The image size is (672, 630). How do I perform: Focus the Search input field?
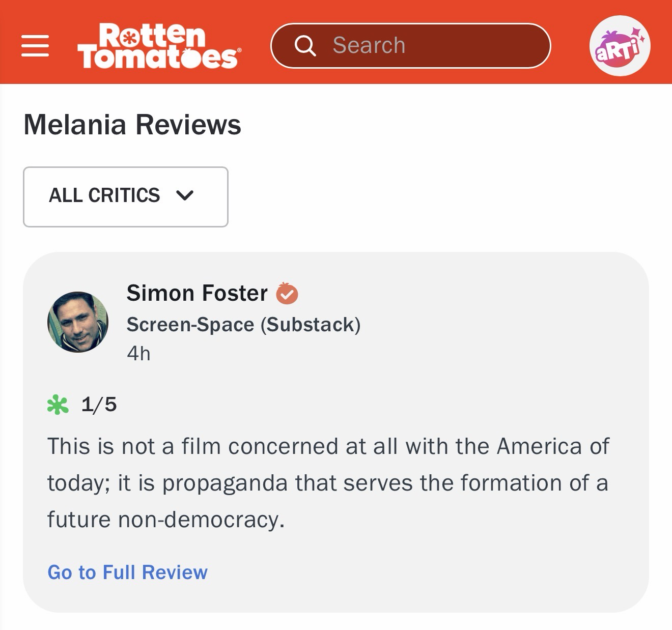pos(433,46)
